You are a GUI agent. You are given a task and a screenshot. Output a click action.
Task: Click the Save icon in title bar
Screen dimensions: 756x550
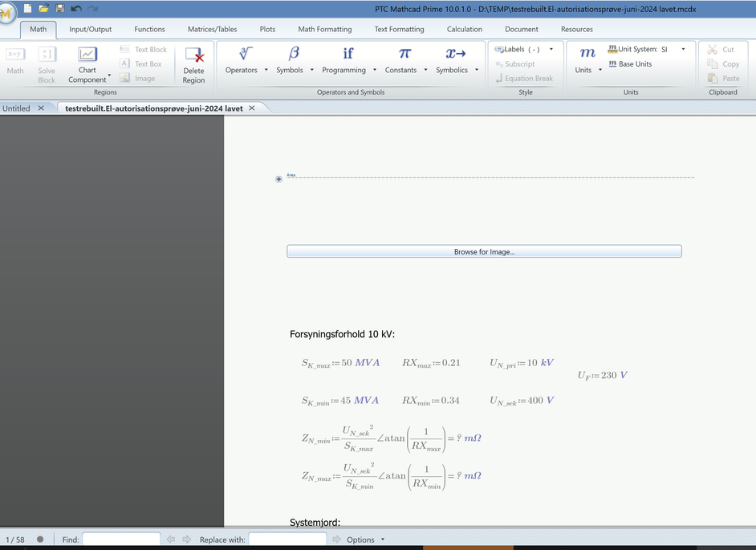[x=60, y=8]
